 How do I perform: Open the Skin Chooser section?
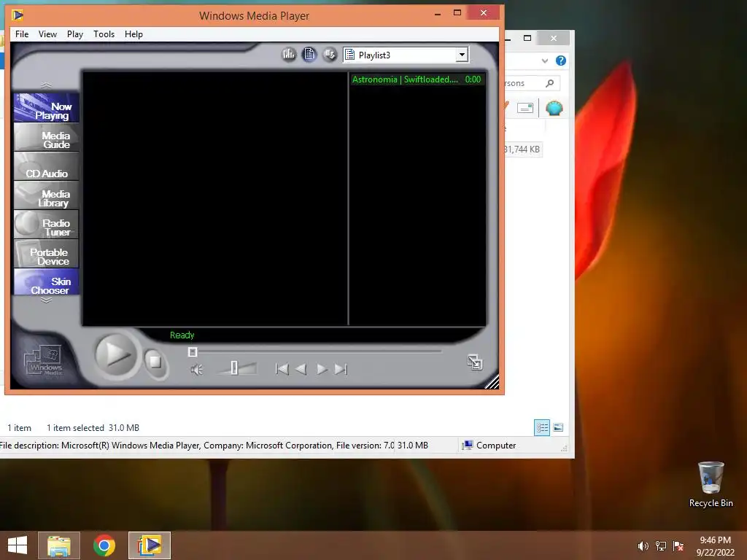tap(46, 282)
